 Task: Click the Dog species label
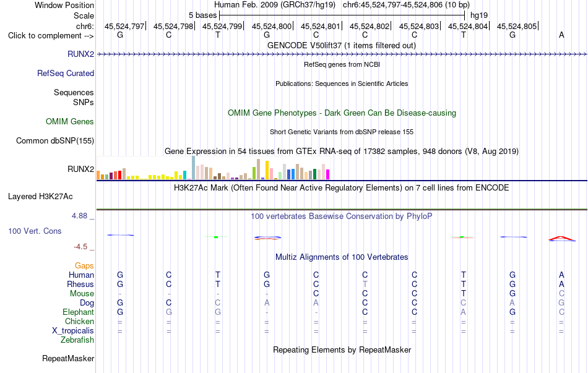87,303
